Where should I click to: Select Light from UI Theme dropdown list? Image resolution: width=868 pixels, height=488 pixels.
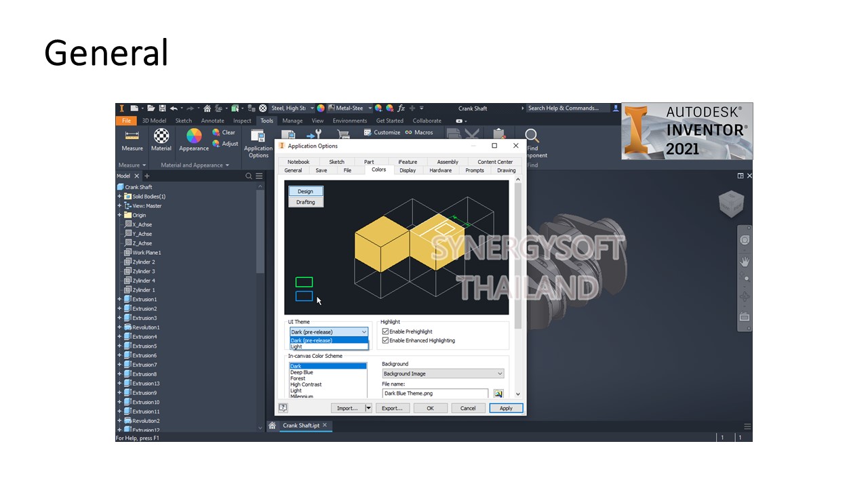click(x=296, y=346)
